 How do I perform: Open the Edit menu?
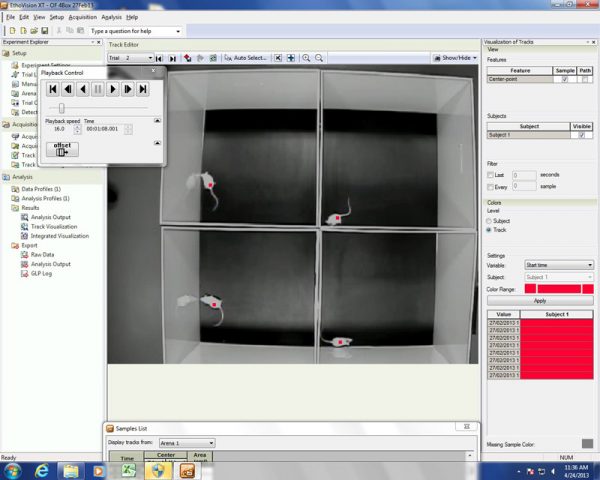24,17
